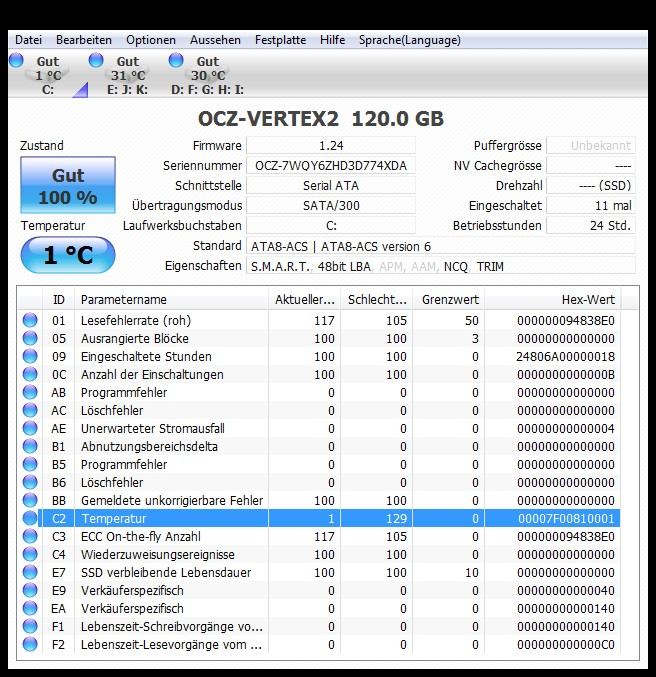Click the Betriebsstunden field 24 Std.

point(591,225)
